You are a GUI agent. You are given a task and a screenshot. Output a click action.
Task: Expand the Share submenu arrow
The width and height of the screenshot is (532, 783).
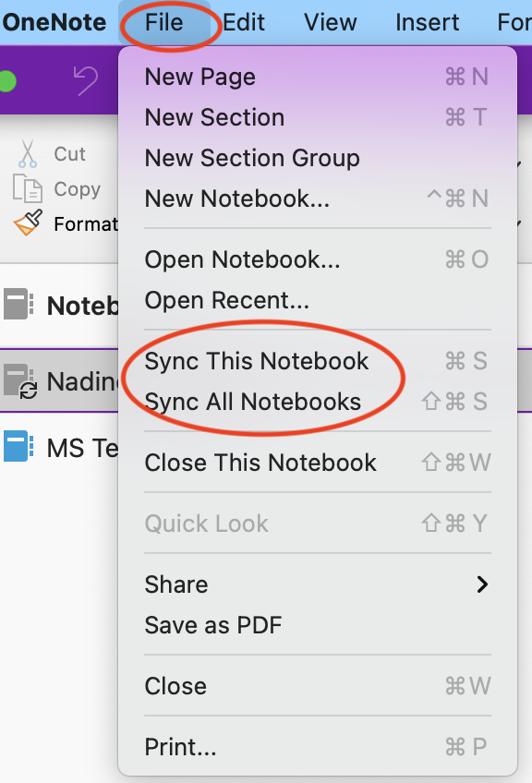pyautogui.click(x=481, y=584)
